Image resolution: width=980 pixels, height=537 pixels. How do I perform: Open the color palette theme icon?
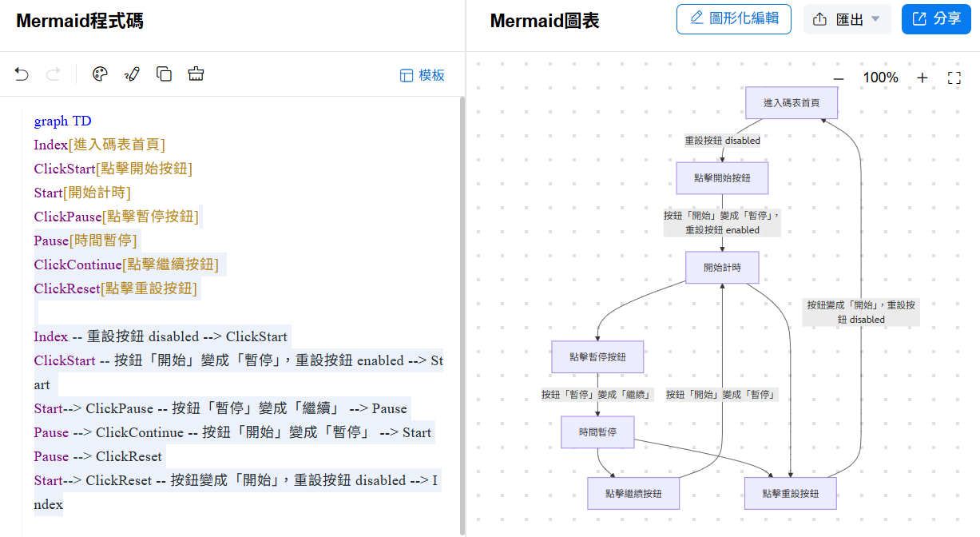pos(100,74)
